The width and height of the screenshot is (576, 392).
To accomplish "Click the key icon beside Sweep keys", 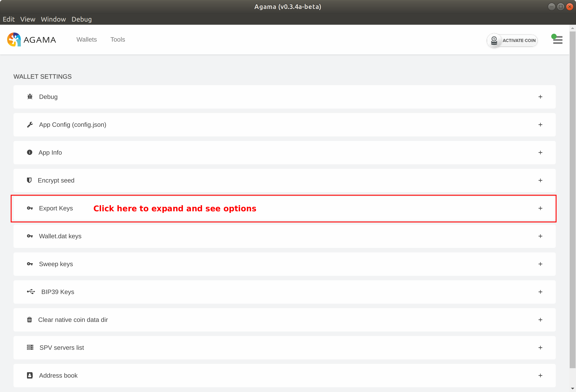I will click(x=30, y=264).
